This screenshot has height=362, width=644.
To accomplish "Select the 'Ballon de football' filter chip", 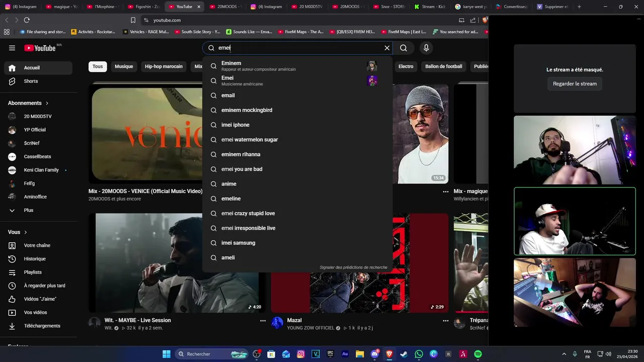I will coord(443,66).
